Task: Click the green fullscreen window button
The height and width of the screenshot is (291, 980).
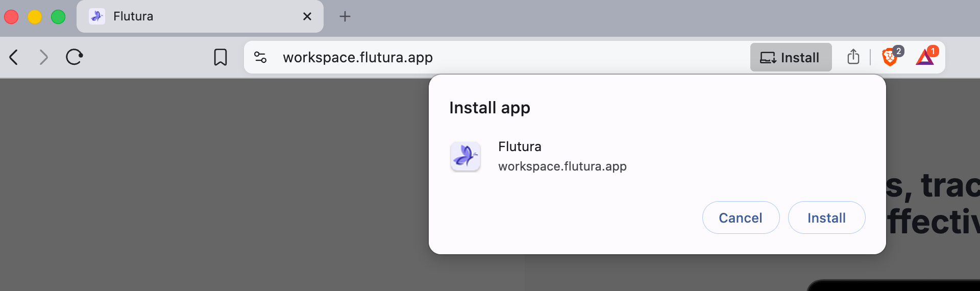Action: tap(58, 17)
